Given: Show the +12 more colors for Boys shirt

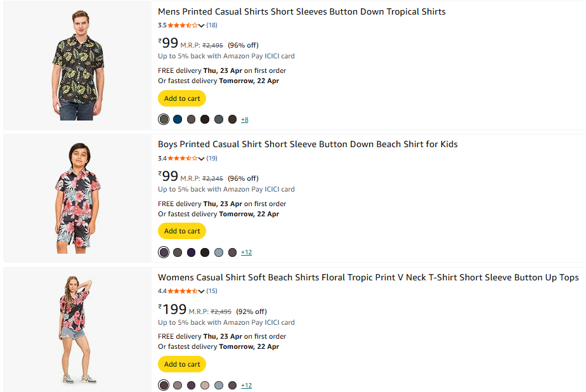Looking at the screenshot, I should click(x=246, y=252).
